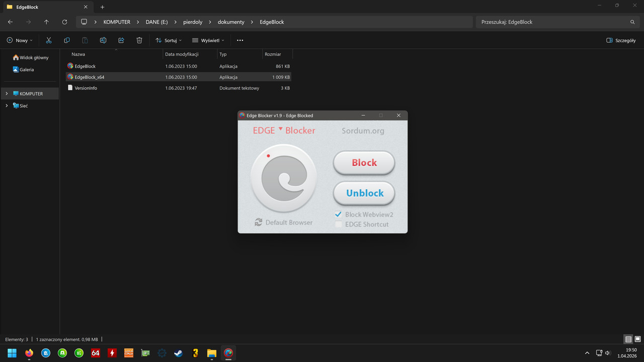
Task: Open the Nowy dropdown
Action: pos(20,40)
